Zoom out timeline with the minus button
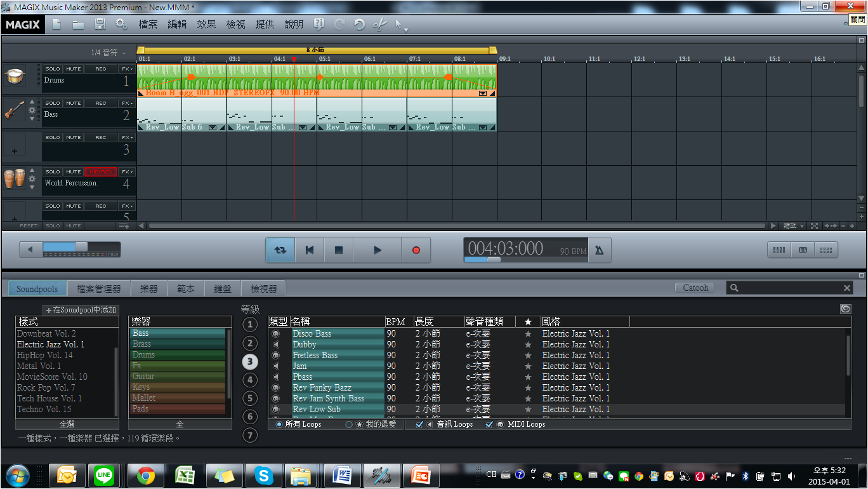Screen dimensions: 868x489 coord(843,226)
